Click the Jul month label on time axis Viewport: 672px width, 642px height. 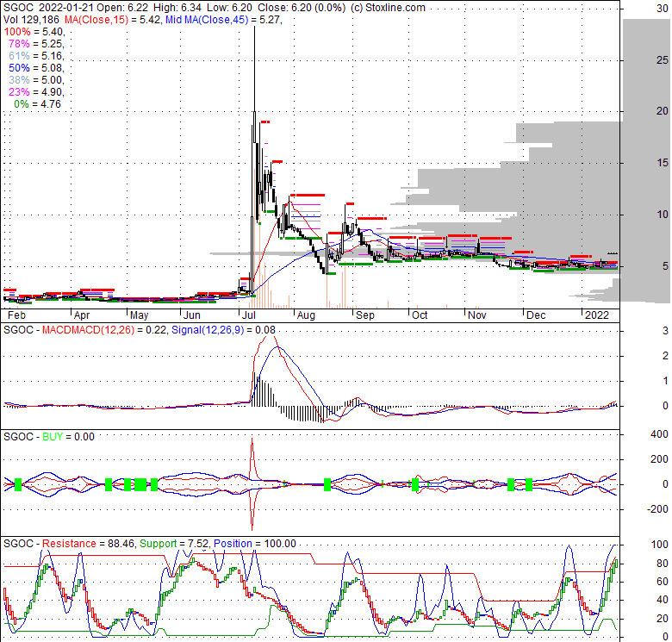(249, 315)
